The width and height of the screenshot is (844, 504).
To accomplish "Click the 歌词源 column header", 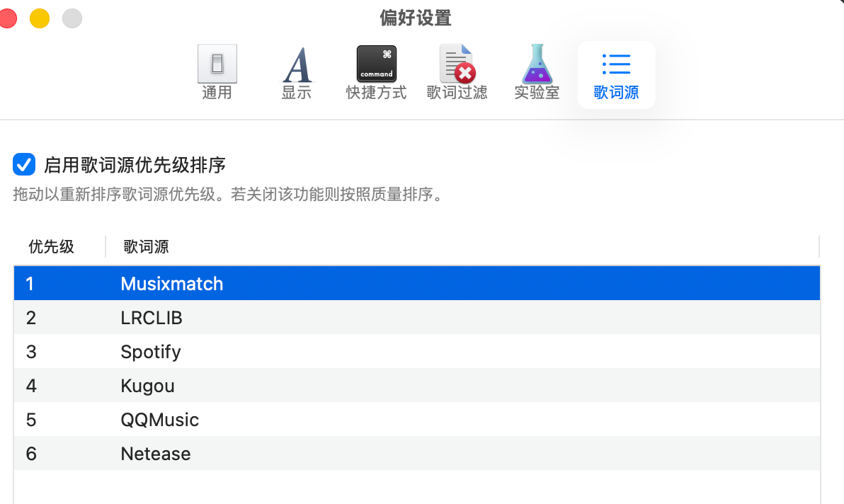I will click(x=146, y=246).
